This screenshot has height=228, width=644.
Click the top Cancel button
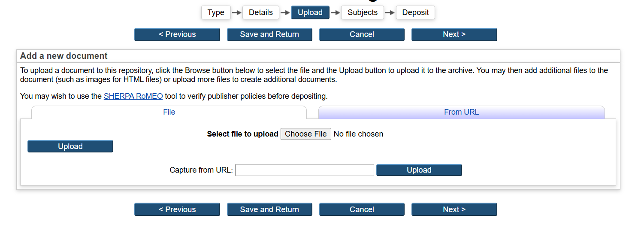[x=362, y=34]
